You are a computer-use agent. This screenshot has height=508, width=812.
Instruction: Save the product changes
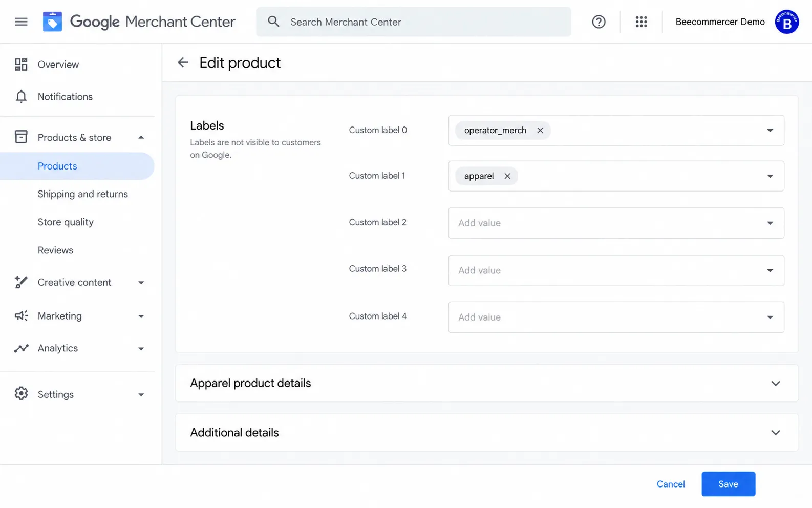(728, 484)
